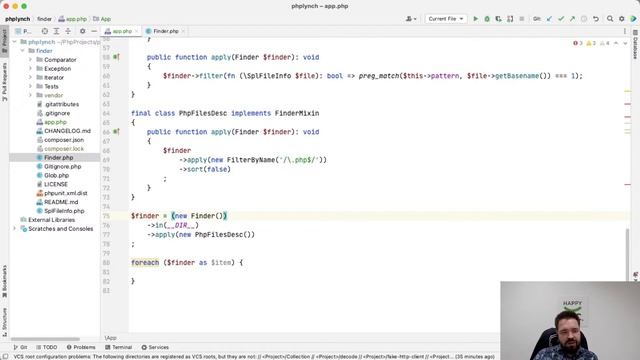Close the app.php editor tab
This screenshot has height=360, width=640.
137,31
